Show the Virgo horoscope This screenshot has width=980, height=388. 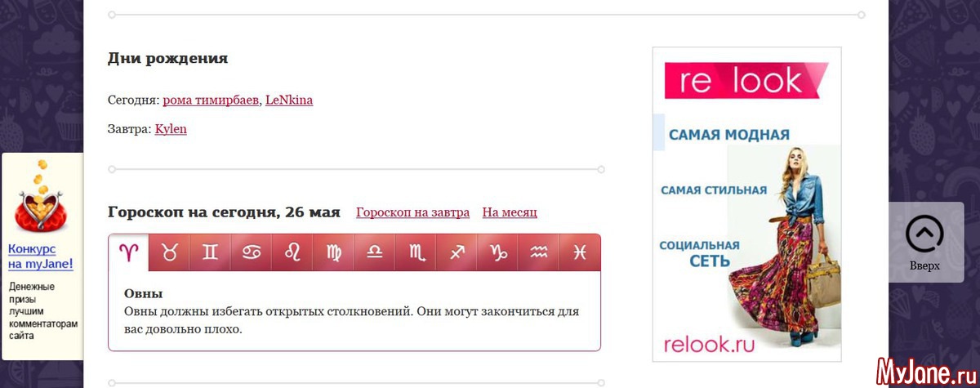click(334, 253)
